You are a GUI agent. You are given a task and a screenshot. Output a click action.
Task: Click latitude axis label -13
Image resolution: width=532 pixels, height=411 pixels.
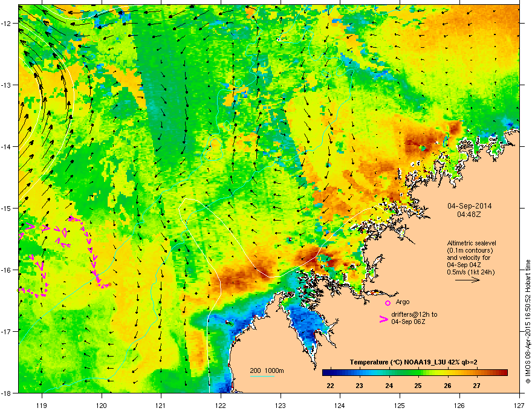(x=7, y=85)
